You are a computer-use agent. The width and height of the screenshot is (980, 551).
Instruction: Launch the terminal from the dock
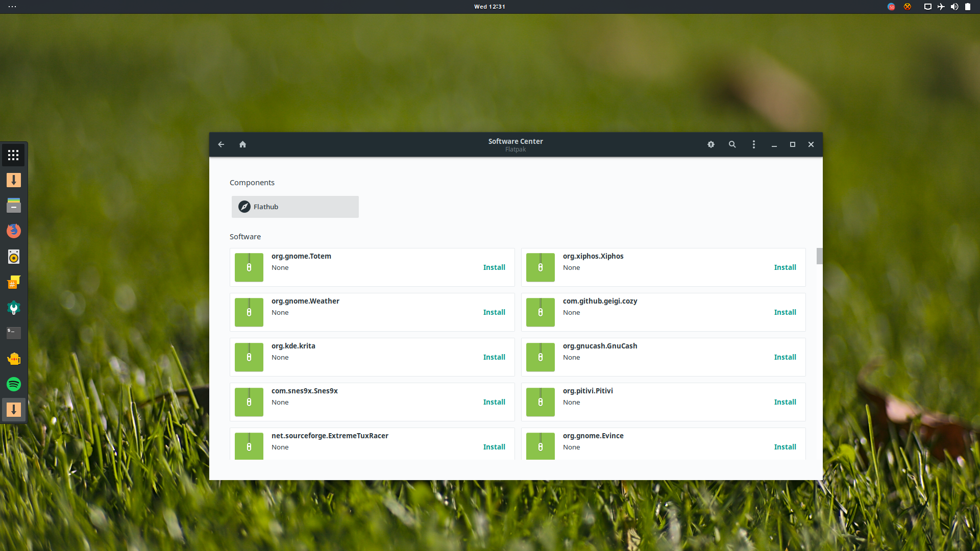coord(14,333)
